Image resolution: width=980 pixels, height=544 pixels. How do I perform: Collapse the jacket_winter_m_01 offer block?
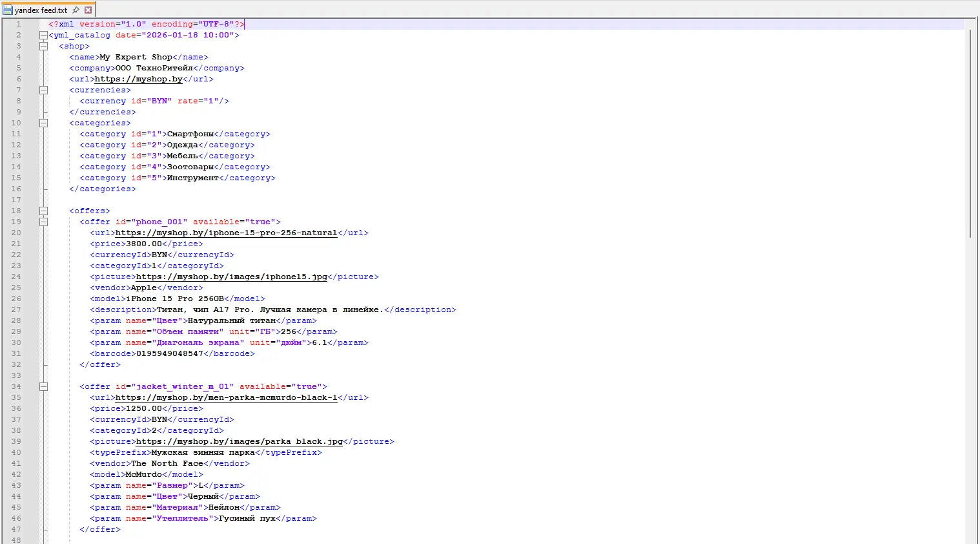click(x=43, y=387)
